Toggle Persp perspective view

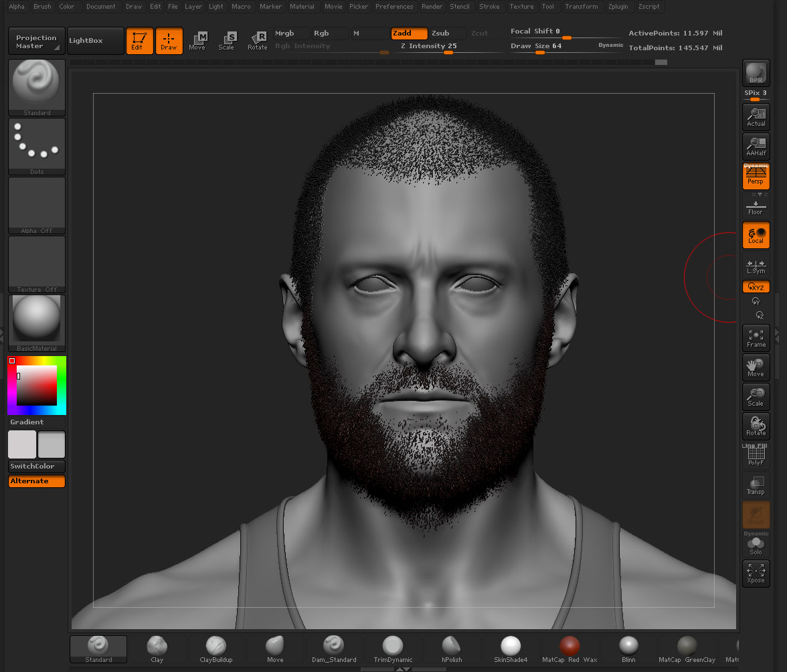pyautogui.click(x=756, y=175)
